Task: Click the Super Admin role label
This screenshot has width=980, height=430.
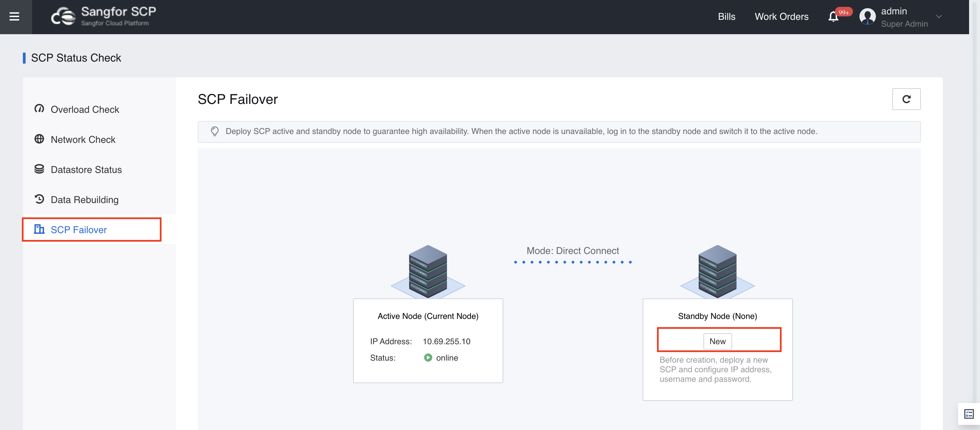Action: click(904, 24)
